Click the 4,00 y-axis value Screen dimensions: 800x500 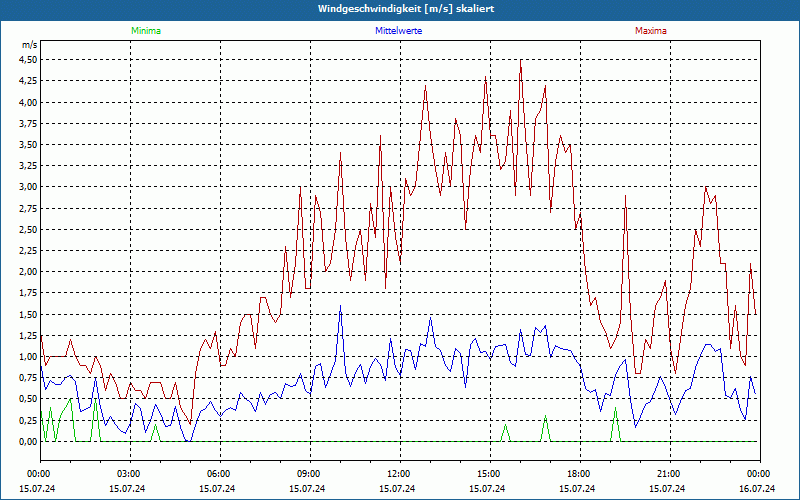[28, 102]
